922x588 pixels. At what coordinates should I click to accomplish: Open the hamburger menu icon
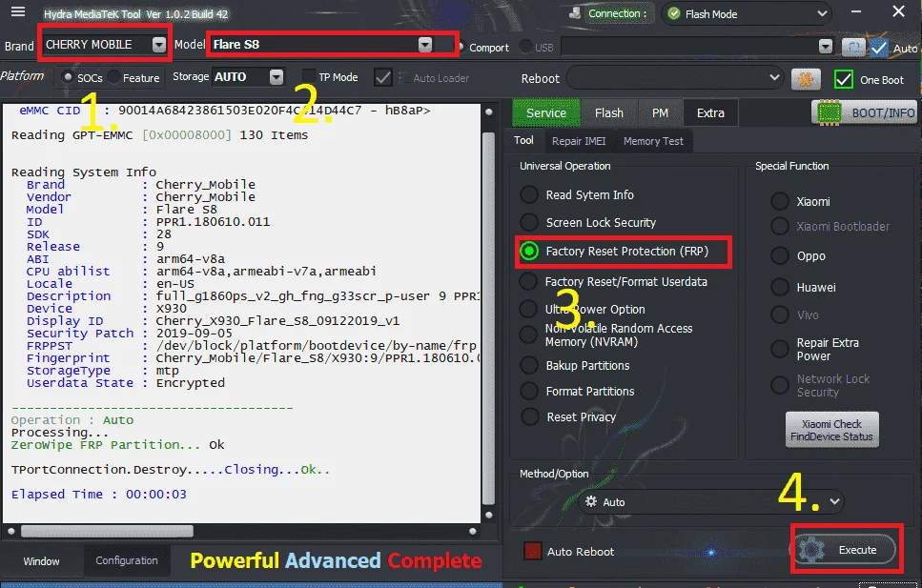coord(18,11)
